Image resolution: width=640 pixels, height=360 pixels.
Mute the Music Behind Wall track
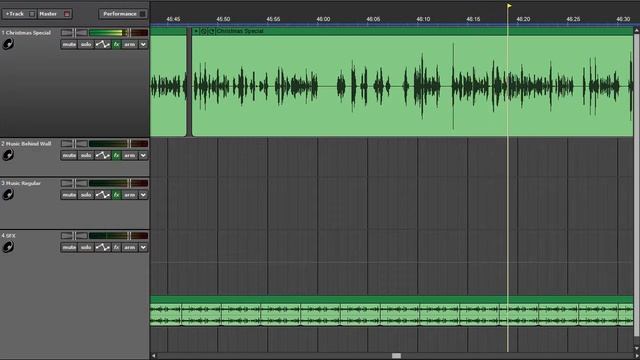point(69,156)
